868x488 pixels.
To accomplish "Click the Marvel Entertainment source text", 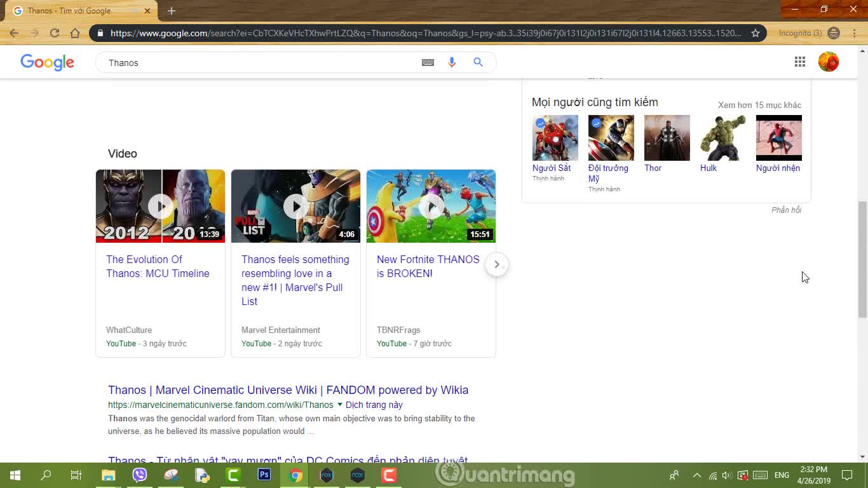I will click(281, 330).
